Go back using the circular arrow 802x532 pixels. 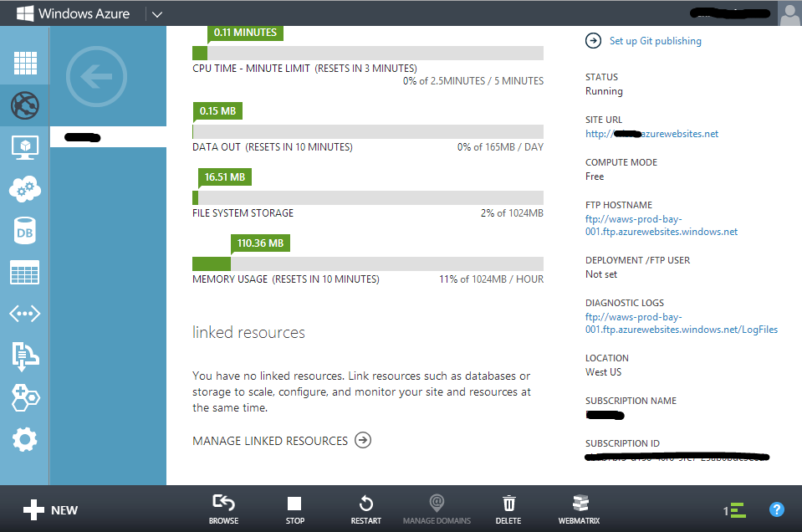pyautogui.click(x=96, y=77)
